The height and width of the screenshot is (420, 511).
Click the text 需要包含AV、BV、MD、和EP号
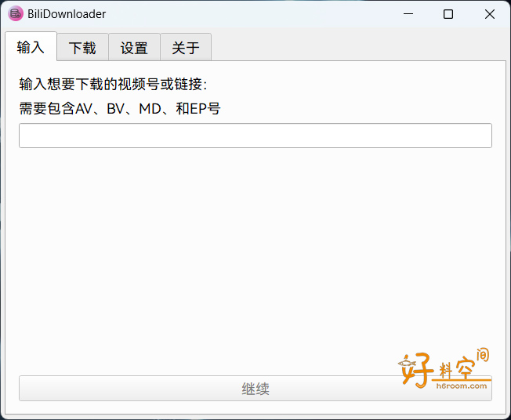tap(120, 108)
